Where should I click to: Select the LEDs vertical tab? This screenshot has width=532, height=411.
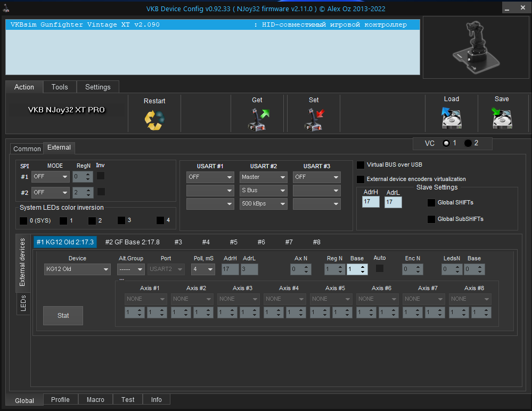point(23,303)
